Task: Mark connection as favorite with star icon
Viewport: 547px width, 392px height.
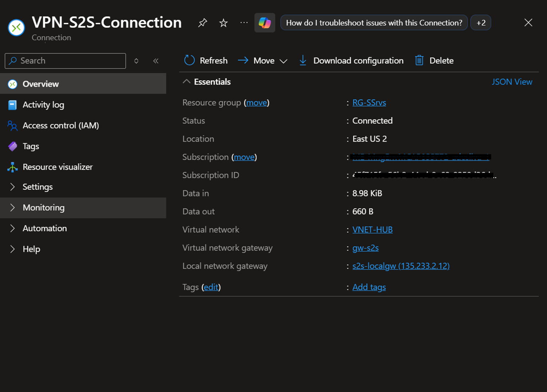Action: [x=223, y=23]
